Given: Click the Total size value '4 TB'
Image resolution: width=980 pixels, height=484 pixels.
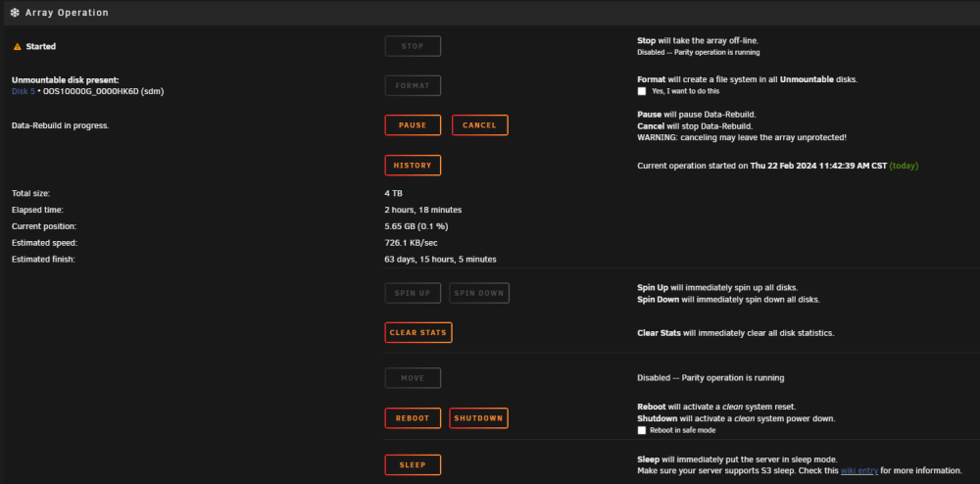Looking at the screenshot, I should click(x=394, y=194).
